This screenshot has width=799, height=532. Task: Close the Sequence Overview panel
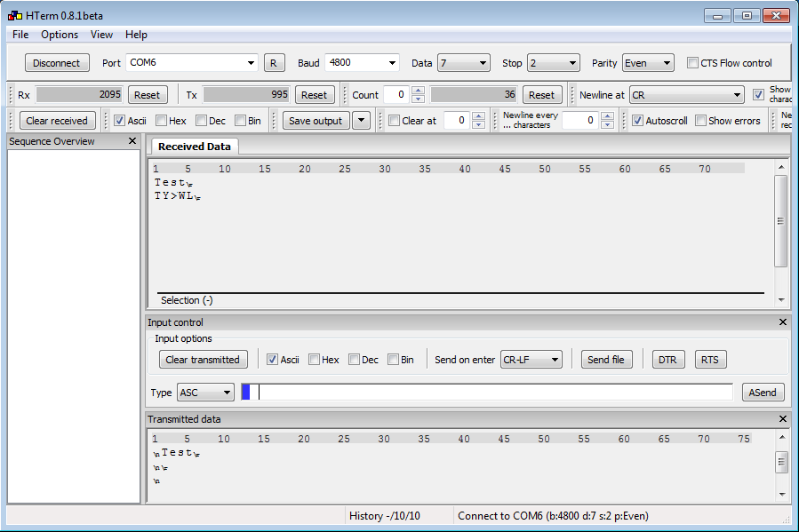click(x=132, y=141)
